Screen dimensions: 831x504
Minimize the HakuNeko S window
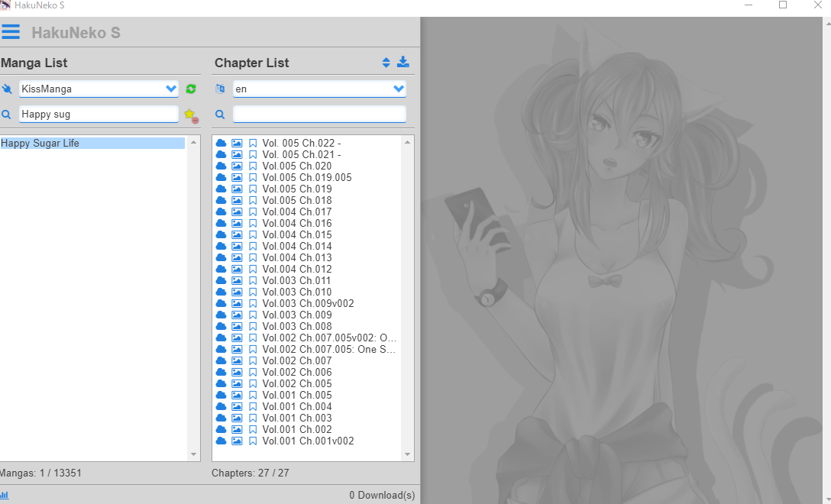(749, 5)
